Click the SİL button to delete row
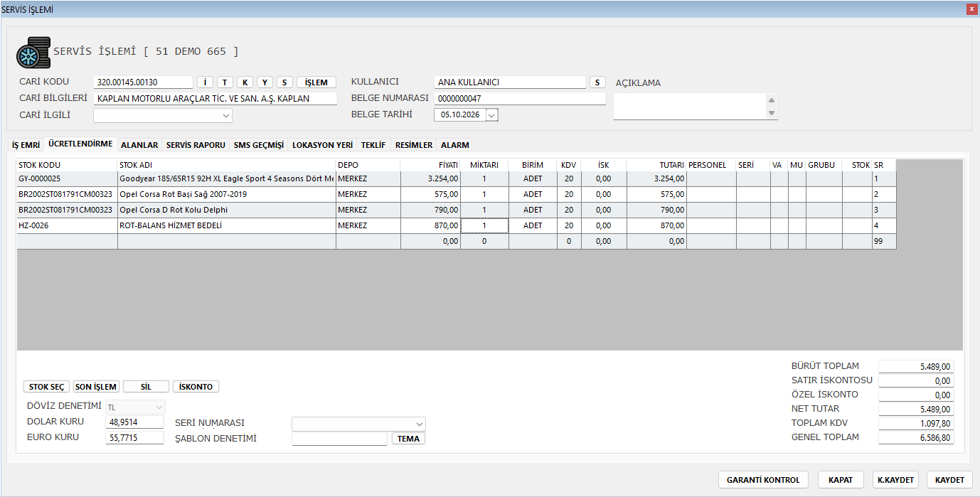This screenshot has width=980, height=497. (147, 387)
